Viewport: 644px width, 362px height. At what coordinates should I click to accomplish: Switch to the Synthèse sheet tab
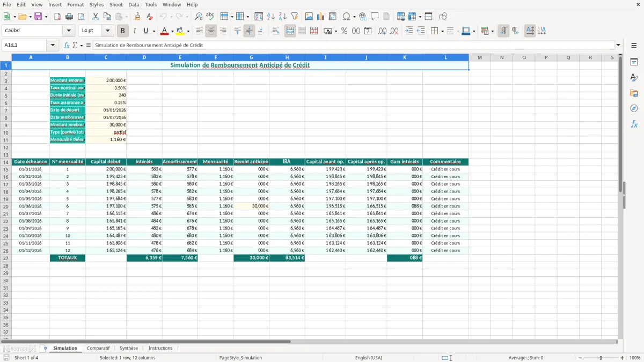(129, 348)
